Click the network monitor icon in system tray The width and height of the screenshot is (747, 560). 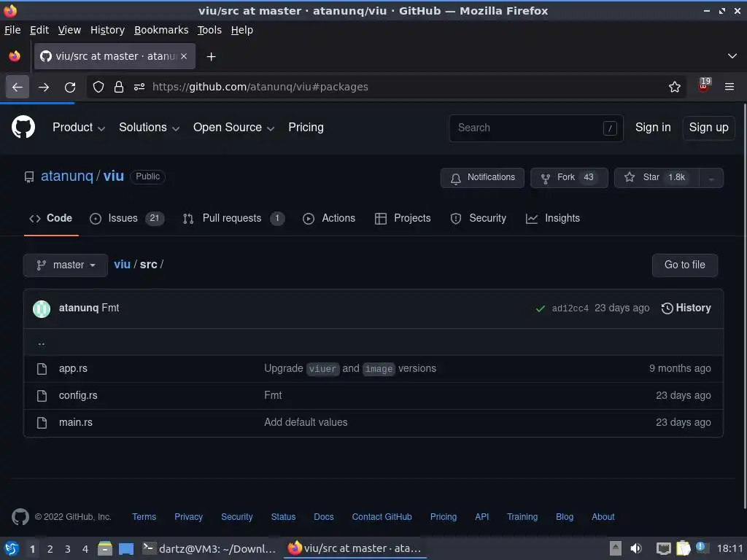click(663, 548)
